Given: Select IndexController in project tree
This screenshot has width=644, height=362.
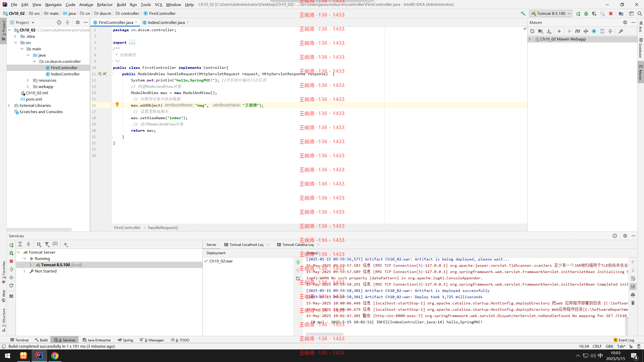Looking at the screenshot, I should [x=65, y=74].
